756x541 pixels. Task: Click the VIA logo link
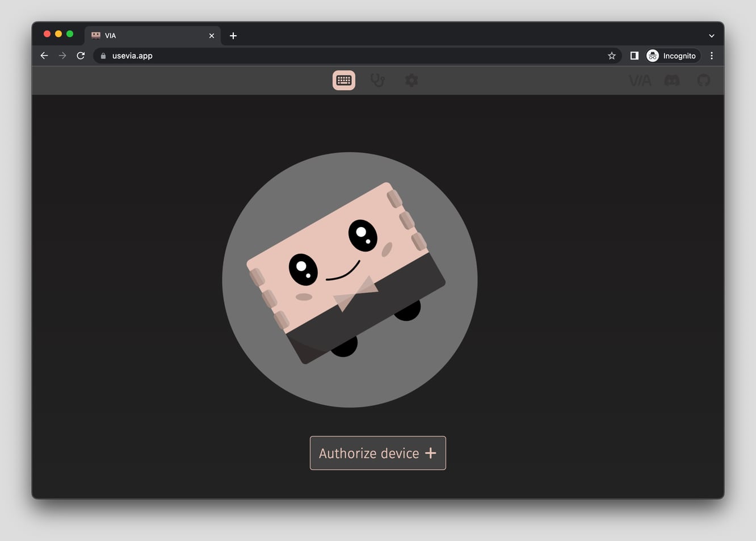point(640,81)
